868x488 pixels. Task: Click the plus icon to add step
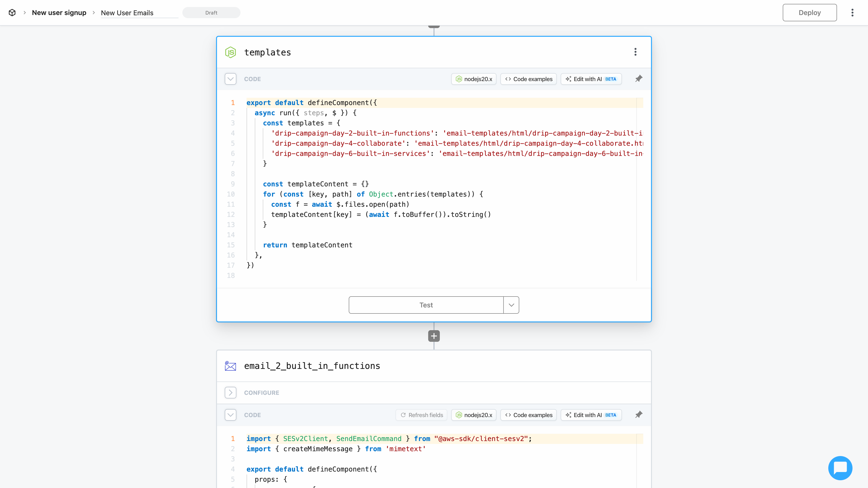click(x=434, y=336)
